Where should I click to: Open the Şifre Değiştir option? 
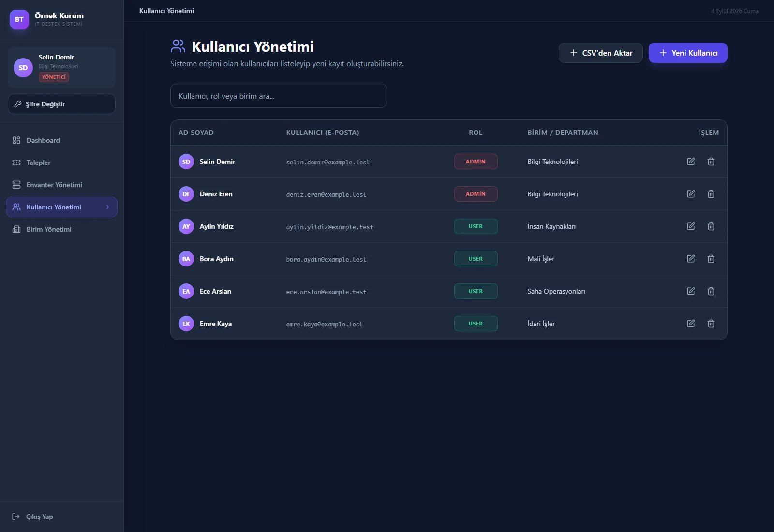[61, 104]
